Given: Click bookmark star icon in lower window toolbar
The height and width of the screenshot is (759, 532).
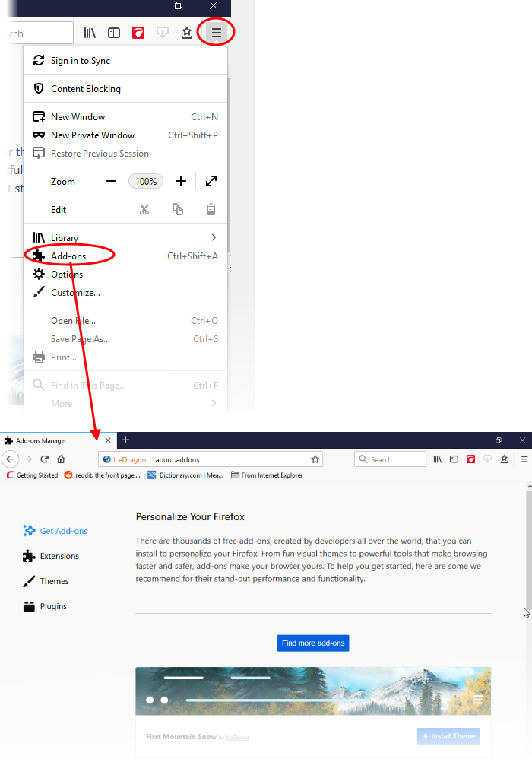Looking at the screenshot, I should click(x=504, y=459).
